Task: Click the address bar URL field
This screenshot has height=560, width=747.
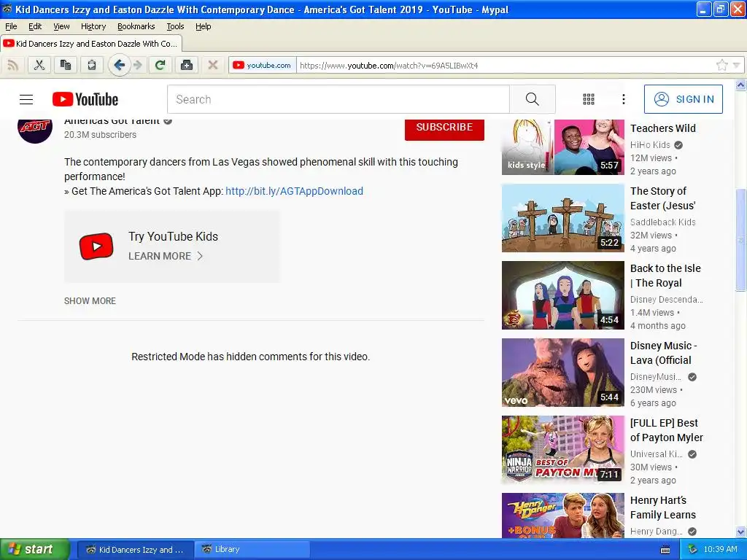Action: [x=505, y=65]
